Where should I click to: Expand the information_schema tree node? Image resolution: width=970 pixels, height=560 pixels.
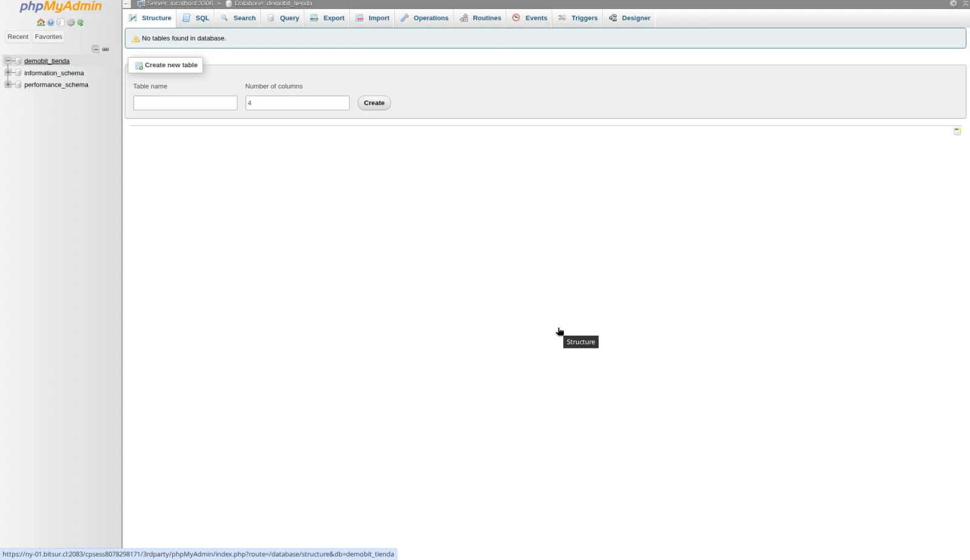tap(8, 73)
